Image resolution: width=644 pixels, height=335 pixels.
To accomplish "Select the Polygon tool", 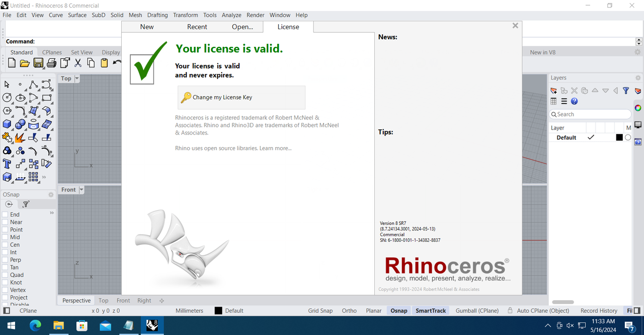I will (x=7, y=111).
